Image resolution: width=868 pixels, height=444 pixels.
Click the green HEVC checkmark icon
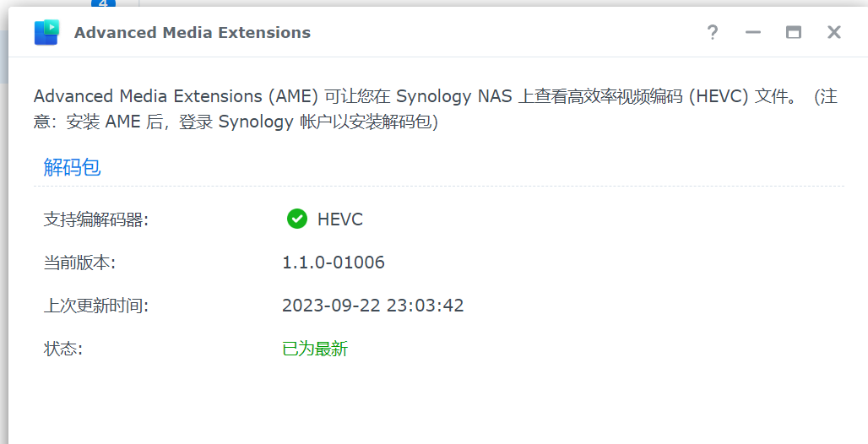pyautogui.click(x=297, y=219)
